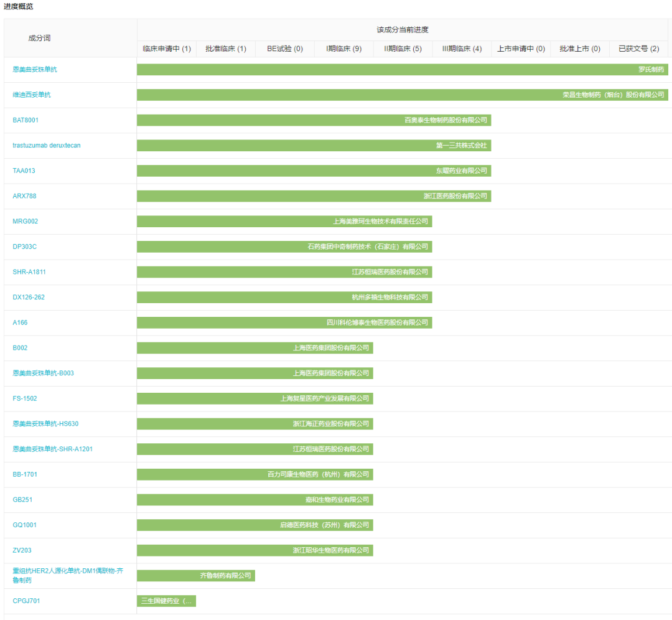Click the 荣昌生物制药 progress bar
672x620 pixels.
point(403,95)
